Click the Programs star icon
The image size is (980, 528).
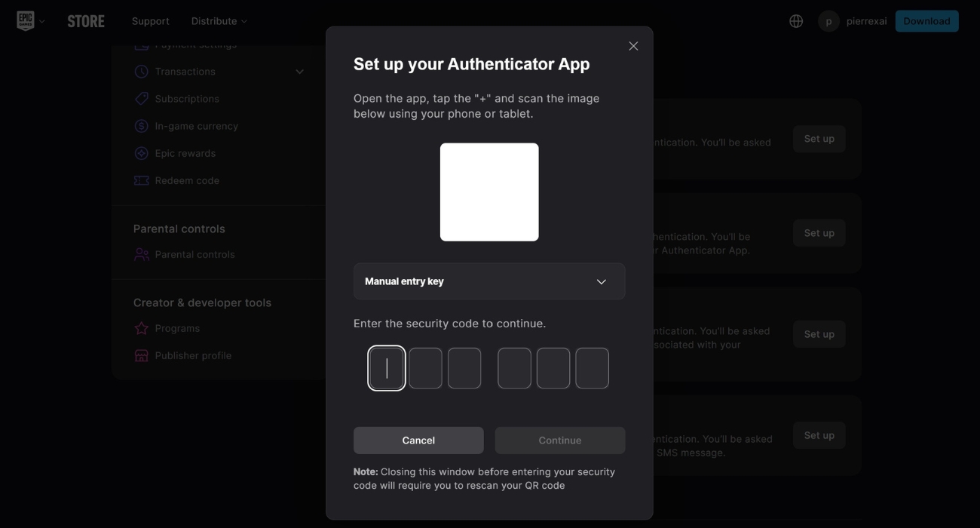pyautogui.click(x=141, y=328)
